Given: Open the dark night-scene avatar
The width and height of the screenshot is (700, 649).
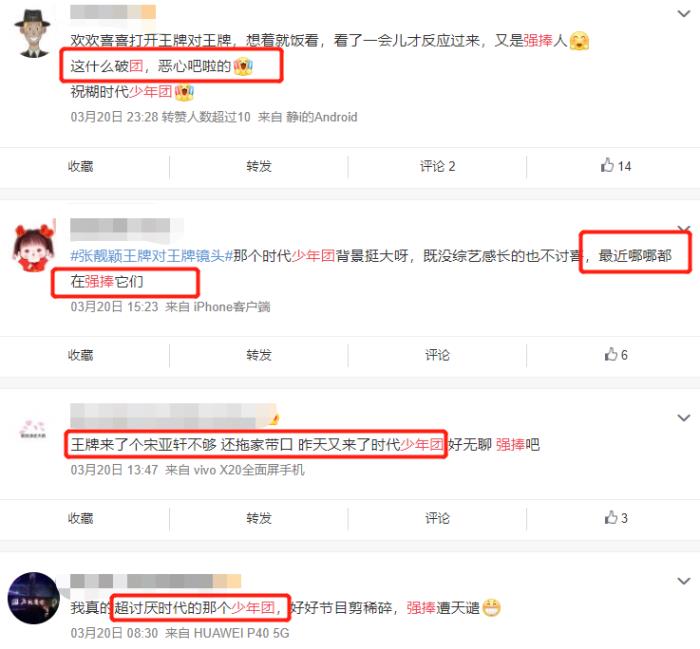Looking at the screenshot, I should pyautogui.click(x=33, y=598).
